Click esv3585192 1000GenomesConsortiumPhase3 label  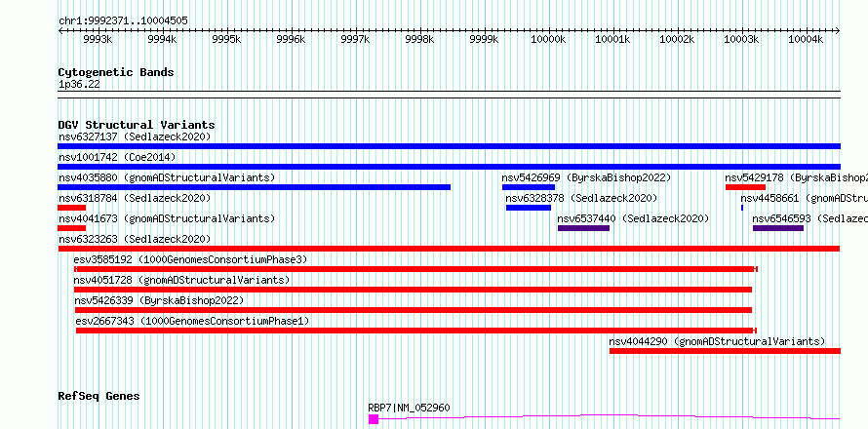point(190,259)
